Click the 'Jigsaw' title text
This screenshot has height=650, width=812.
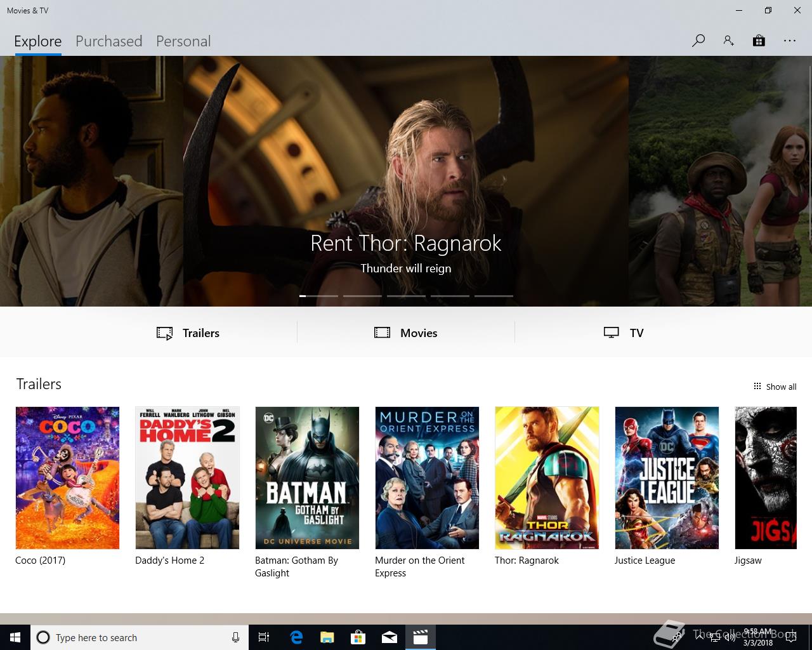pos(748,560)
